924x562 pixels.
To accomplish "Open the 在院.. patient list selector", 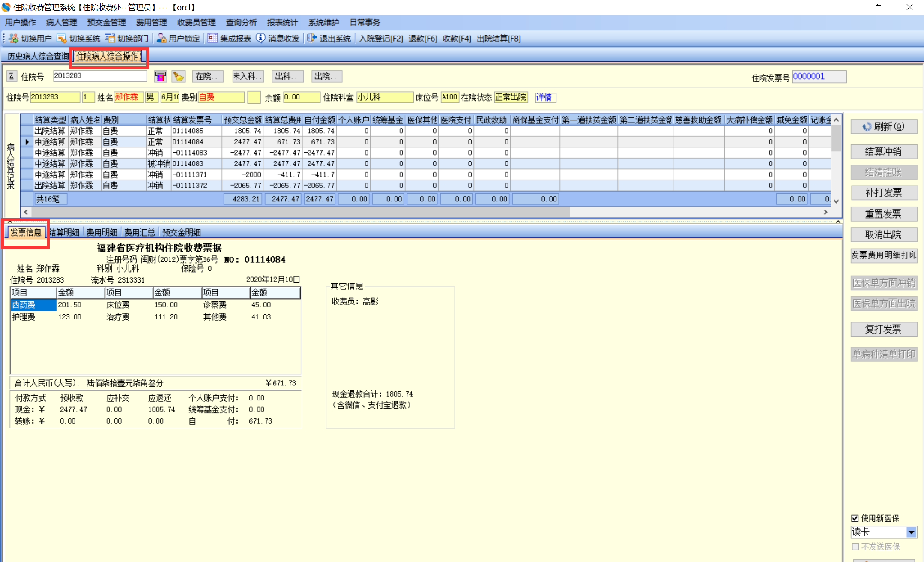I will coord(207,76).
